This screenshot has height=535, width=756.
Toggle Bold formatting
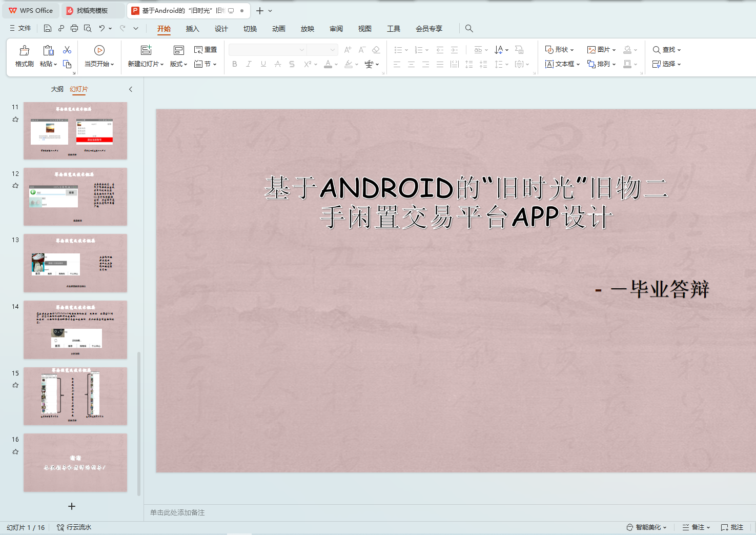(235, 64)
